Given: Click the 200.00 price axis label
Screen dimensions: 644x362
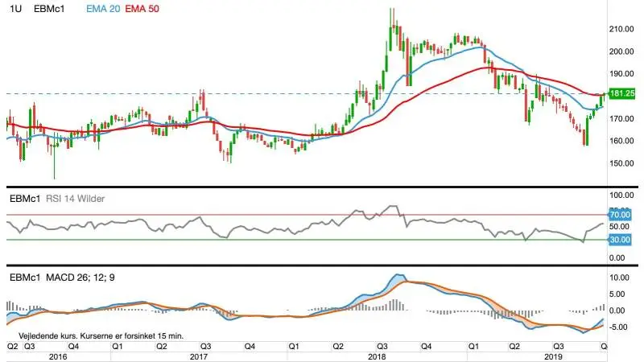Looking at the screenshot, I should (x=621, y=51).
